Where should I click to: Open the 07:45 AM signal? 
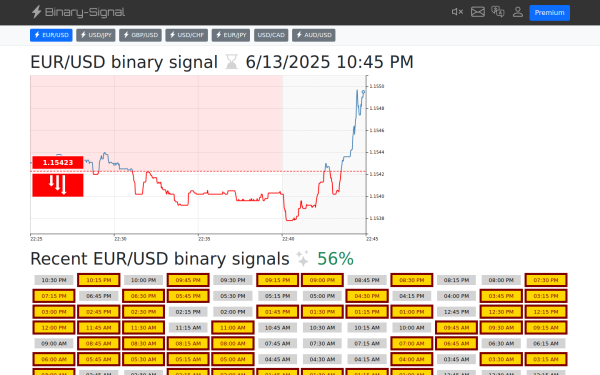[x=278, y=344]
